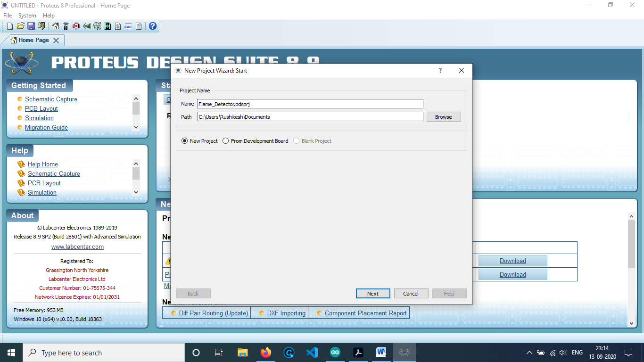Open Microsoft Word from the taskbar
The width and height of the screenshot is (644, 362).
tap(381, 353)
